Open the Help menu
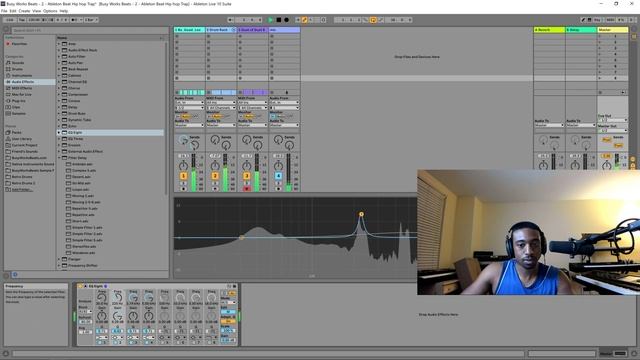The image size is (640, 360). [x=64, y=11]
